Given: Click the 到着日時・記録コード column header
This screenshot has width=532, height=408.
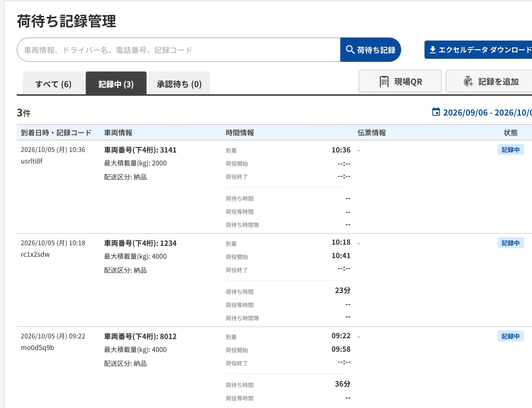Looking at the screenshot, I should pos(56,133).
